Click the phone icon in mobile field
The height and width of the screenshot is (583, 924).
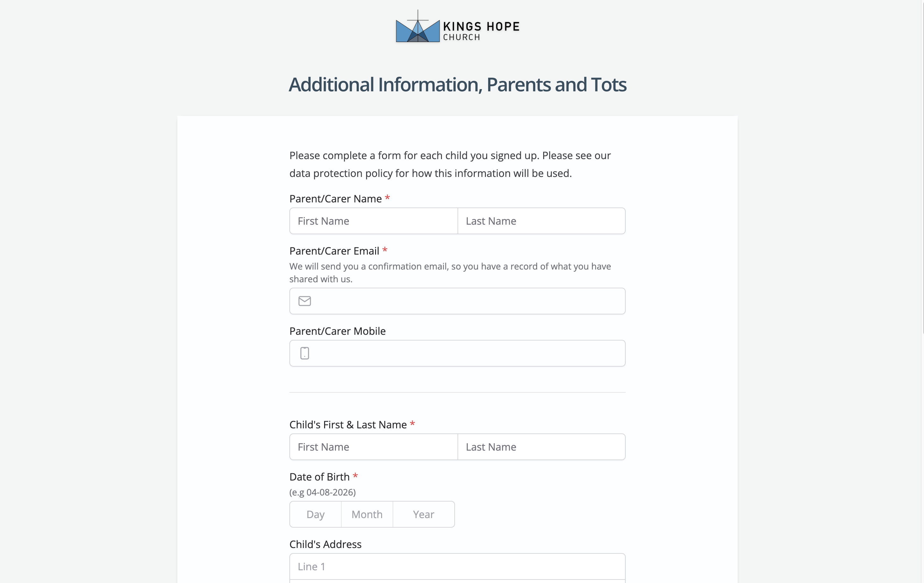305,353
